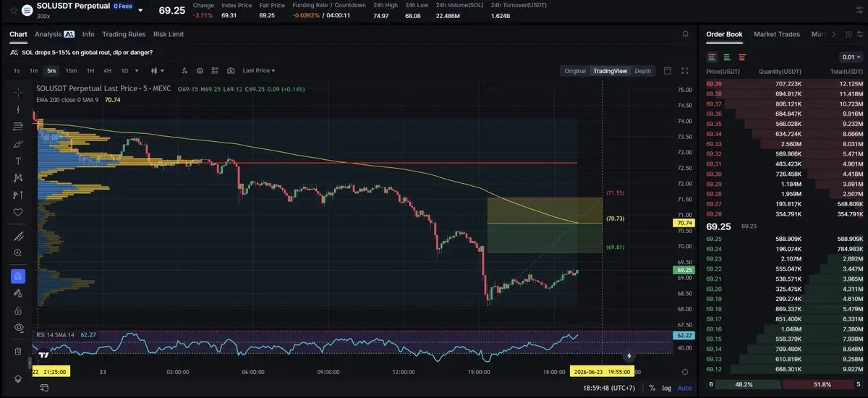868x398 pixels.
Task: Open the Info tab
Action: click(88, 34)
